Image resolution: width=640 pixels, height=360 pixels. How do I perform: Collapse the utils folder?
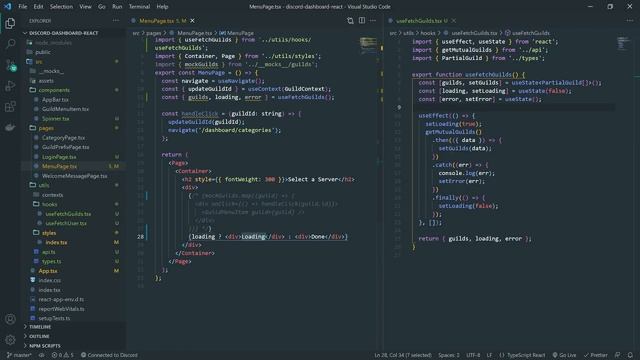44,185
